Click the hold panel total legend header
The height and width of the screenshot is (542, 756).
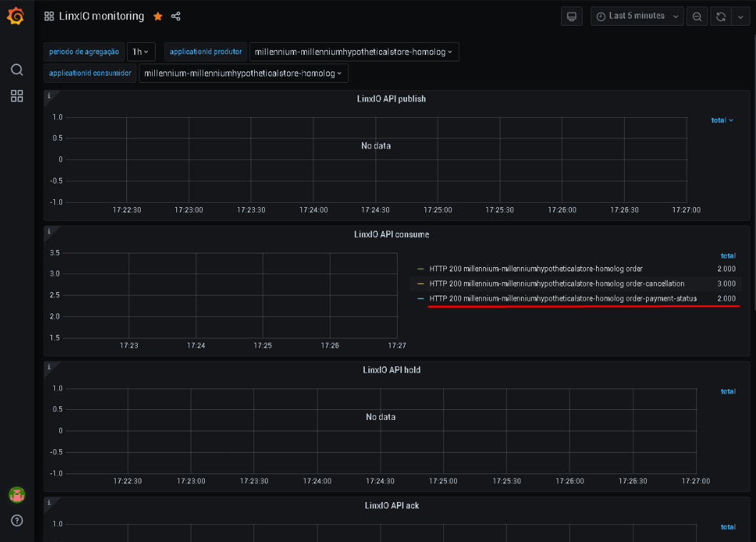[728, 391]
